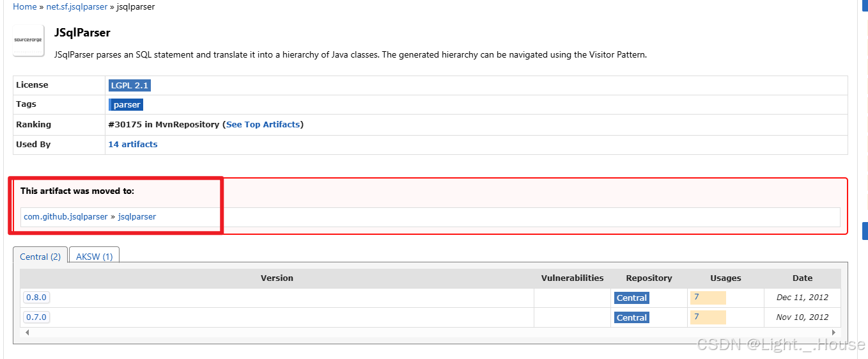Click the Usages column header
This screenshot has width=868, height=359.
(725, 278)
